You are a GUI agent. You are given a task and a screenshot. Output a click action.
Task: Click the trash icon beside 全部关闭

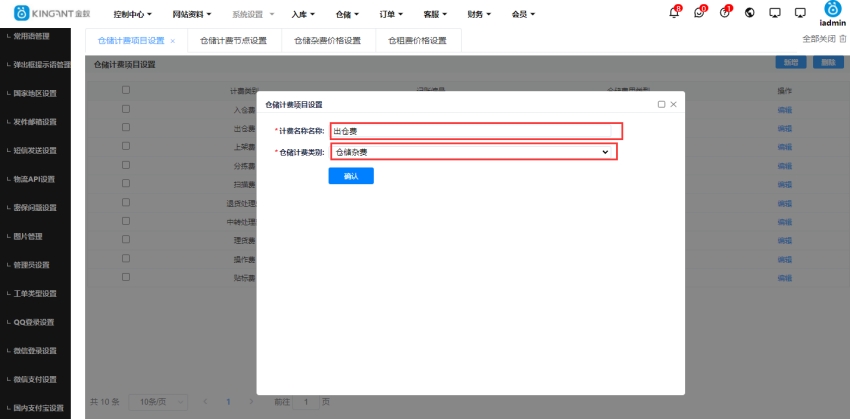pos(842,39)
